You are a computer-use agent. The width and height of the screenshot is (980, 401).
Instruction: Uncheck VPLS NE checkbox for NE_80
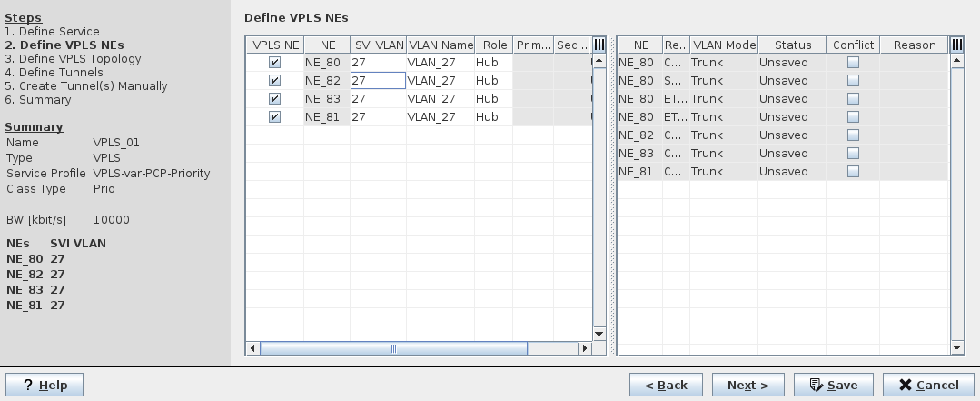[274, 63]
